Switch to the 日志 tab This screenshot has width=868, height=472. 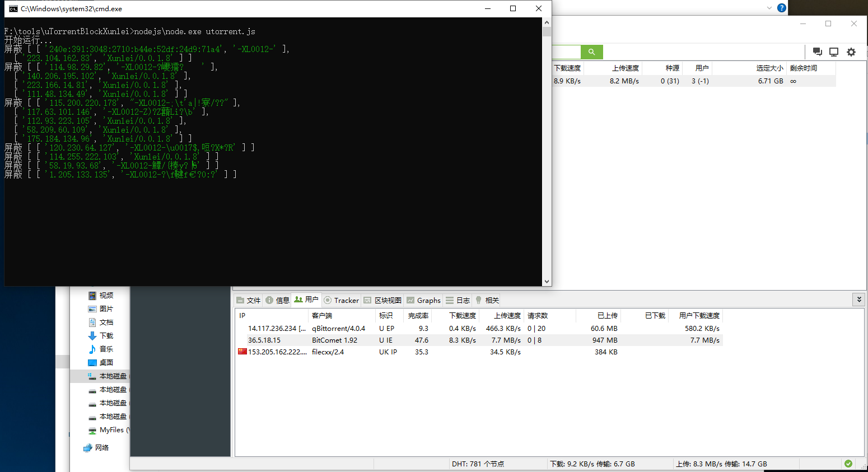click(458, 300)
